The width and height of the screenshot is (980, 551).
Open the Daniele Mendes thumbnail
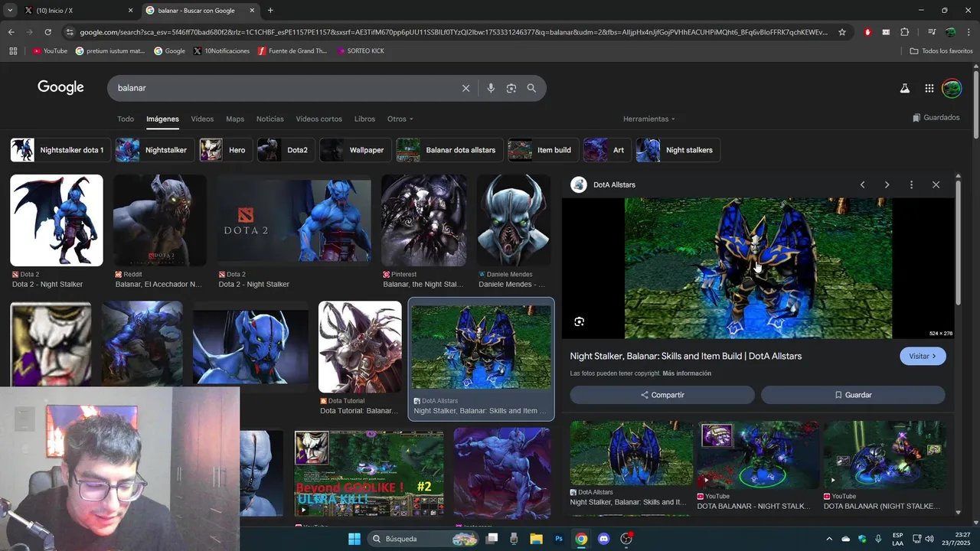514,220
